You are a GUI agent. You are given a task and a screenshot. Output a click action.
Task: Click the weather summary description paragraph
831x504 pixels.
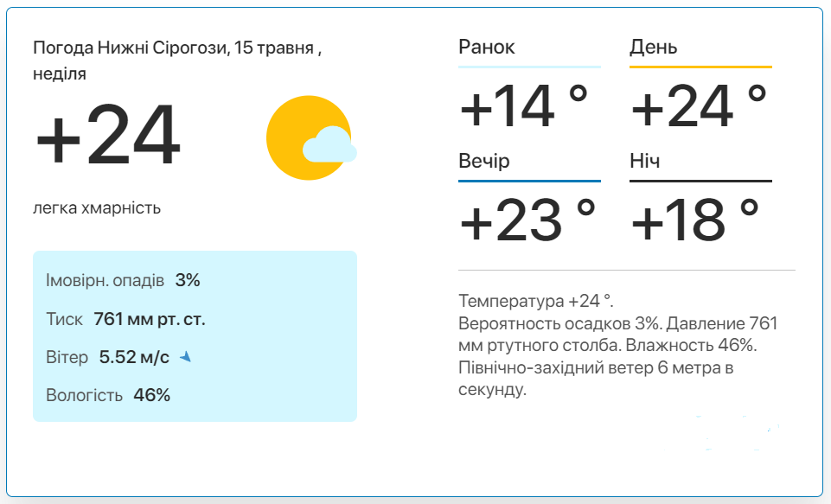618,345
